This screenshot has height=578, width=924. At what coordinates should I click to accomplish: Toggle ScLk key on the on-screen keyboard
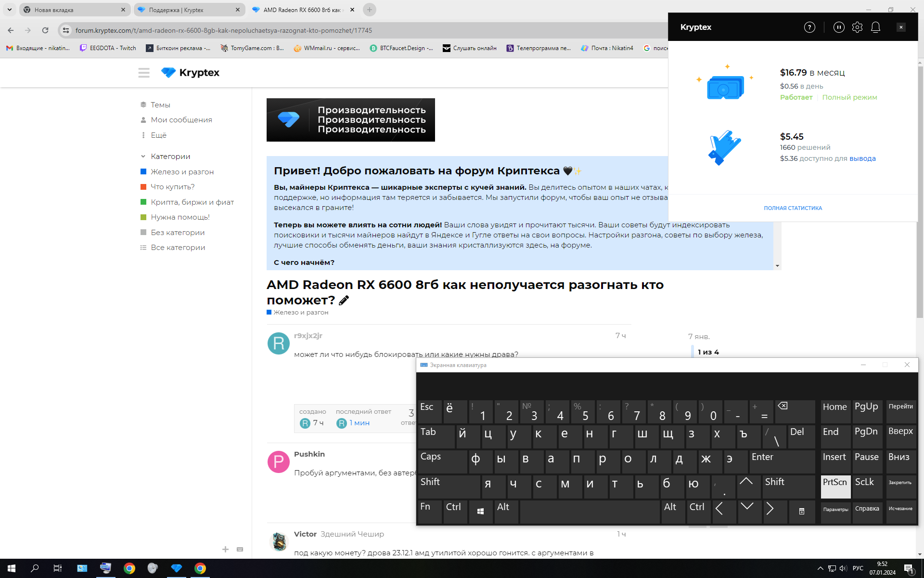tap(867, 486)
